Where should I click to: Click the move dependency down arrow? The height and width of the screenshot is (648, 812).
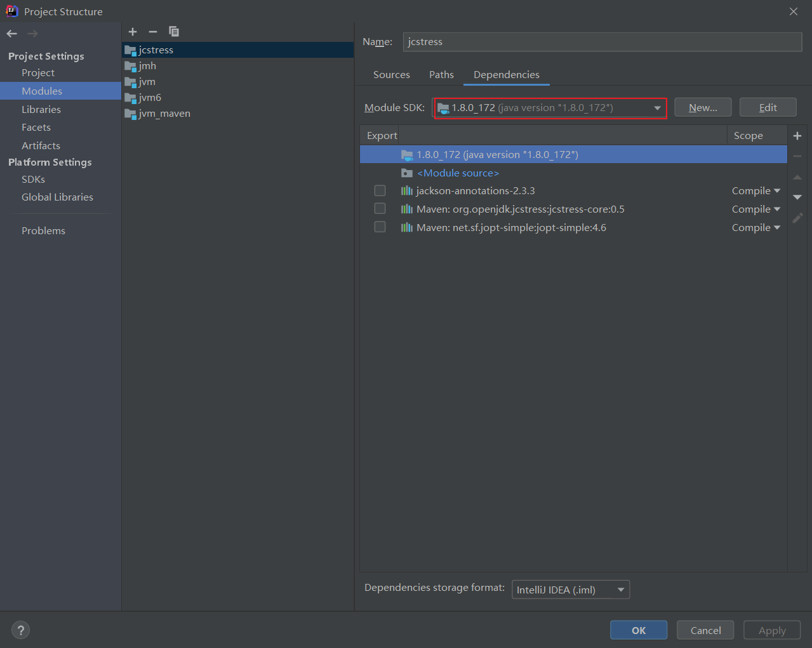(x=797, y=197)
